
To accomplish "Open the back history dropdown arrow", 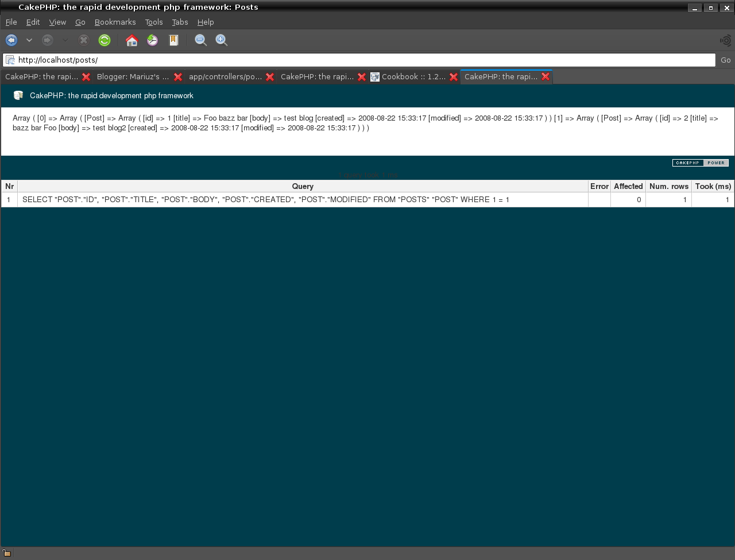I will (29, 40).
